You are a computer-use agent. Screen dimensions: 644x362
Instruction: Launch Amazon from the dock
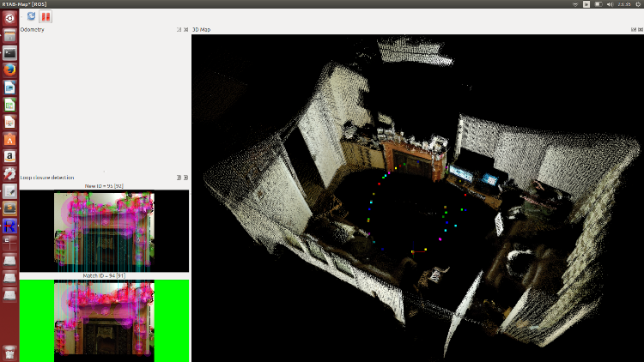(x=9, y=156)
